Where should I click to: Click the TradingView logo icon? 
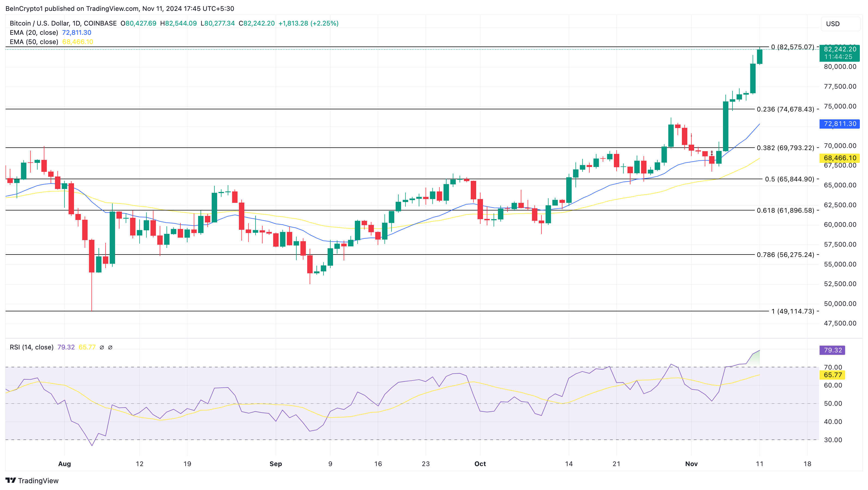click(x=10, y=480)
